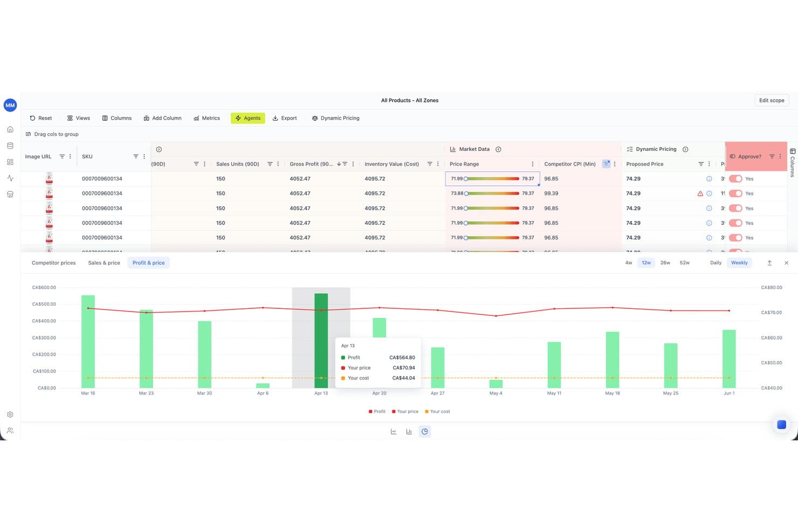Toggle Approve switch in second row

click(x=735, y=194)
